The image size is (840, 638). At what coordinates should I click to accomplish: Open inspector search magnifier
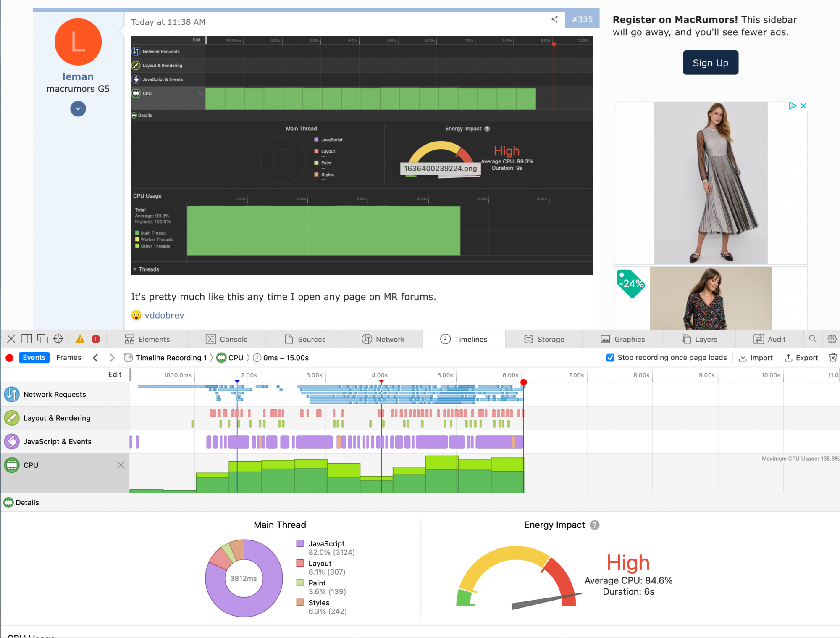pos(813,339)
